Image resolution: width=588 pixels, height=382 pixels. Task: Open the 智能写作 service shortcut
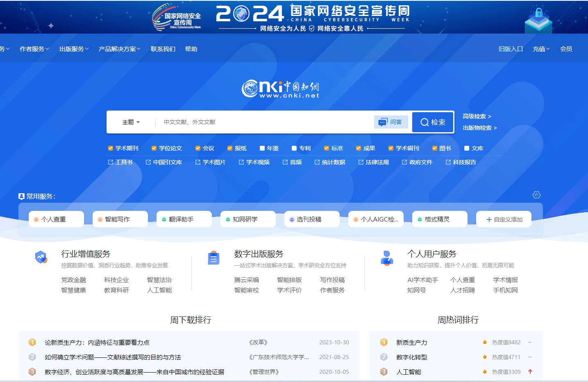[x=120, y=219]
